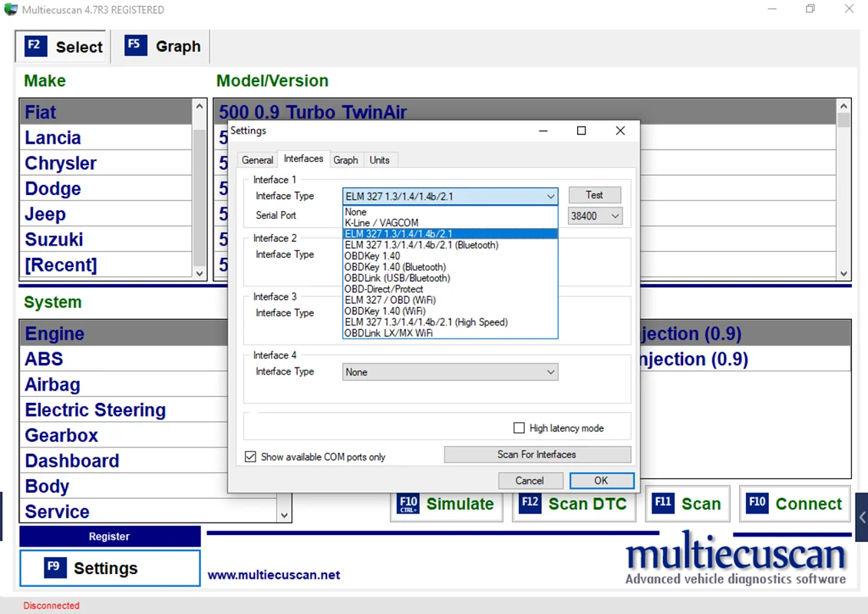This screenshot has width=868, height=614.
Task: Select [Recent] in Make list
Action: coord(106,265)
